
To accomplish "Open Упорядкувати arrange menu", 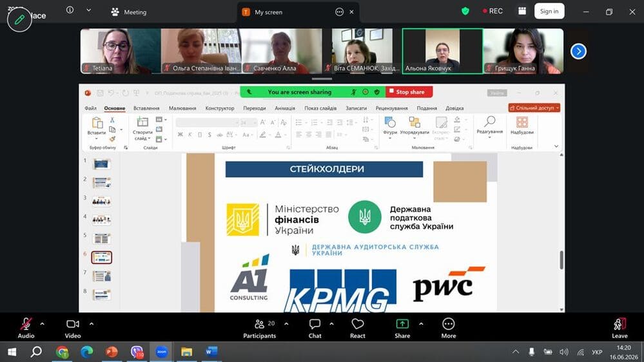I will 415,128.
